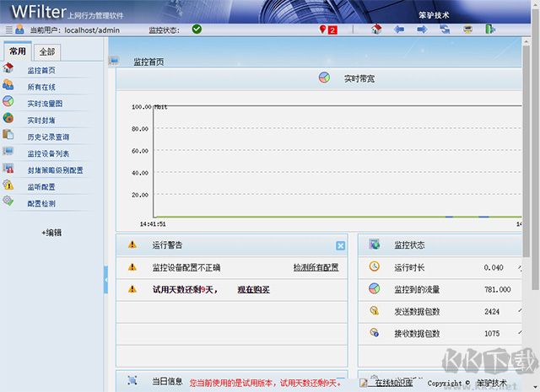Click the print icon in the toolbar
The width and height of the screenshot is (540, 392).
[467, 30]
